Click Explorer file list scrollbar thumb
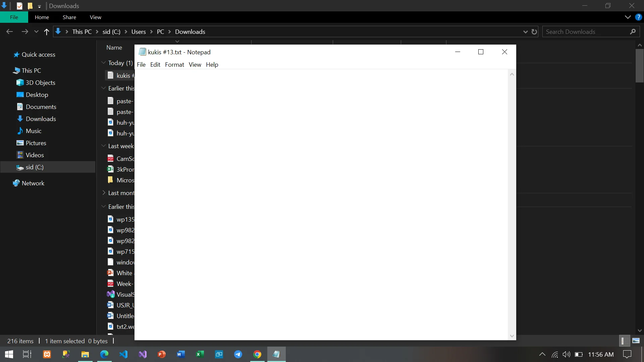 point(640,66)
